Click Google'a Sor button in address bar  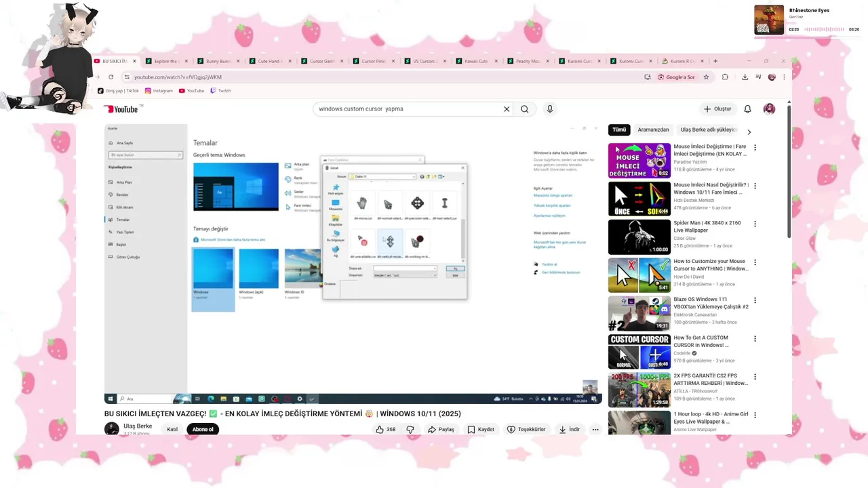(677, 77)
